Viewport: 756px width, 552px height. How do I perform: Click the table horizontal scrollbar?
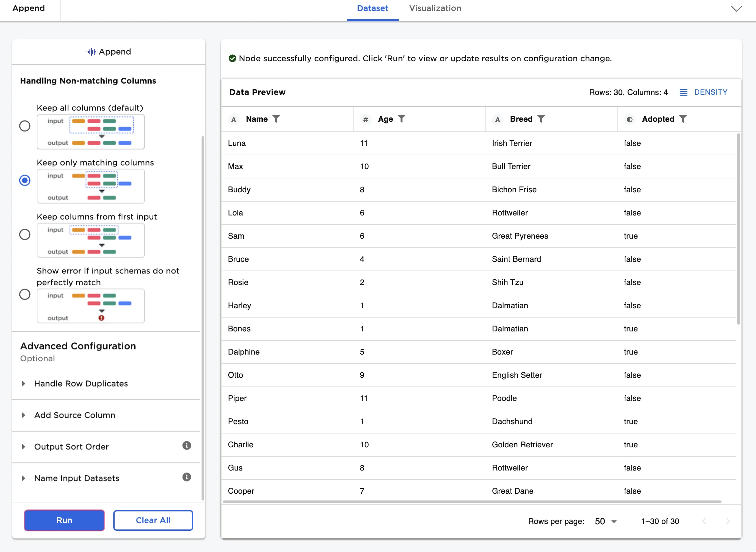pyautogui.click(x=472, y=501)
